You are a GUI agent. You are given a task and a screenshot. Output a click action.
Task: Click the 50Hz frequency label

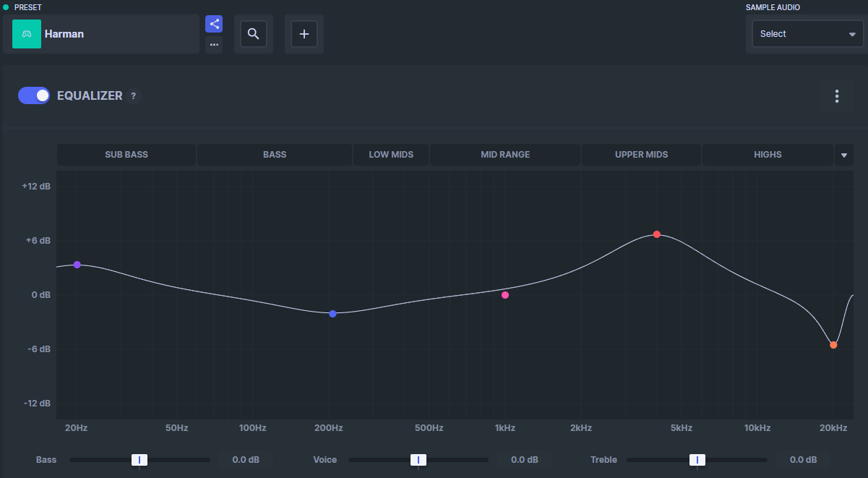coord(176,428)
